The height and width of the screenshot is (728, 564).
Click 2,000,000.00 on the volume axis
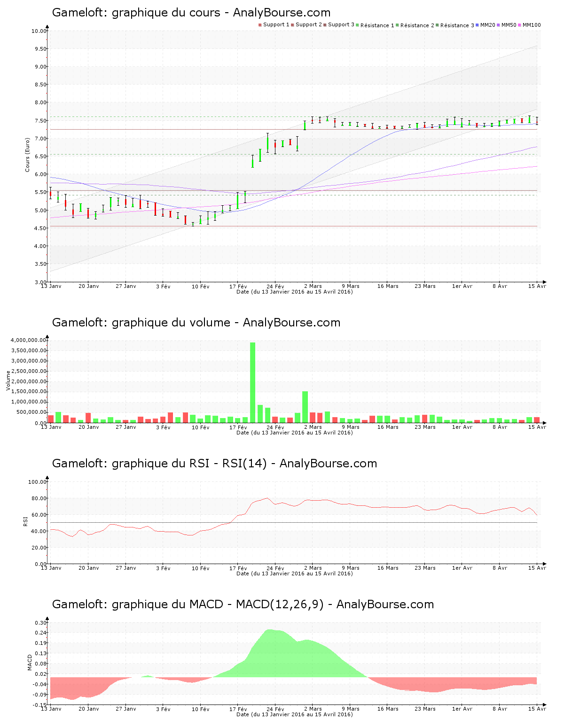tap(28, 382)
